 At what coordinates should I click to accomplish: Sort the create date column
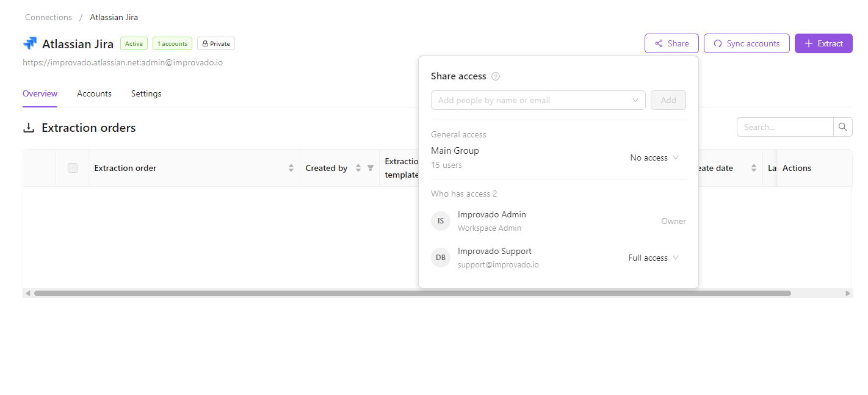[x=754, y=168]
